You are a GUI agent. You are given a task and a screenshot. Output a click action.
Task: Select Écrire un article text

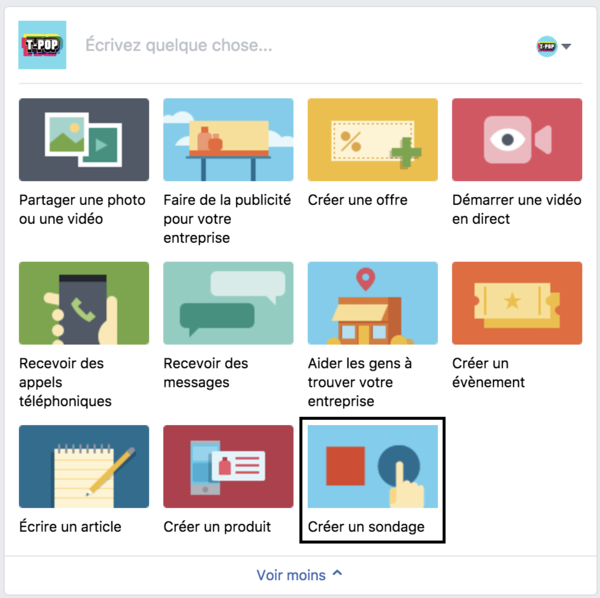click(70, 527)
